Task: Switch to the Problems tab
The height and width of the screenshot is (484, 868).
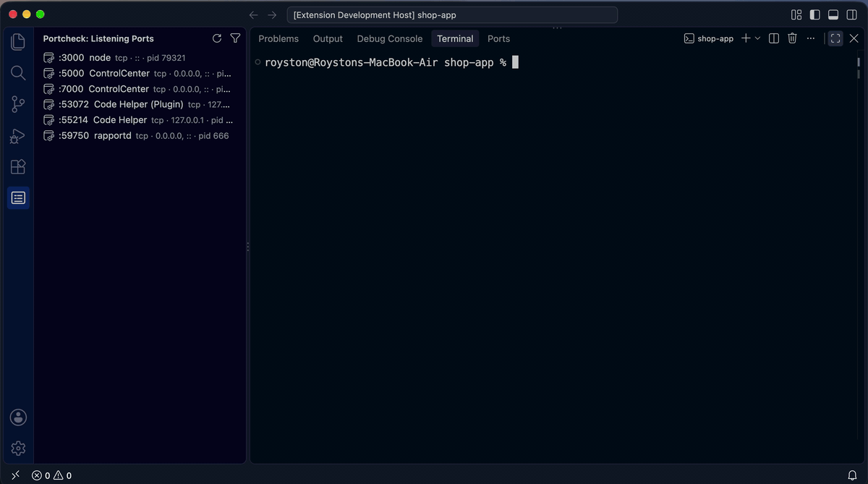Action: point(278,38)
